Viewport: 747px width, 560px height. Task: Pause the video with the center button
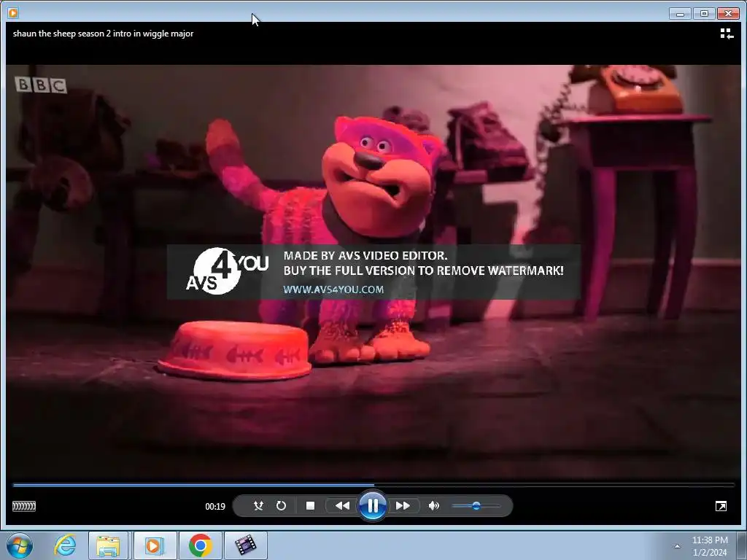coord(372,506)
